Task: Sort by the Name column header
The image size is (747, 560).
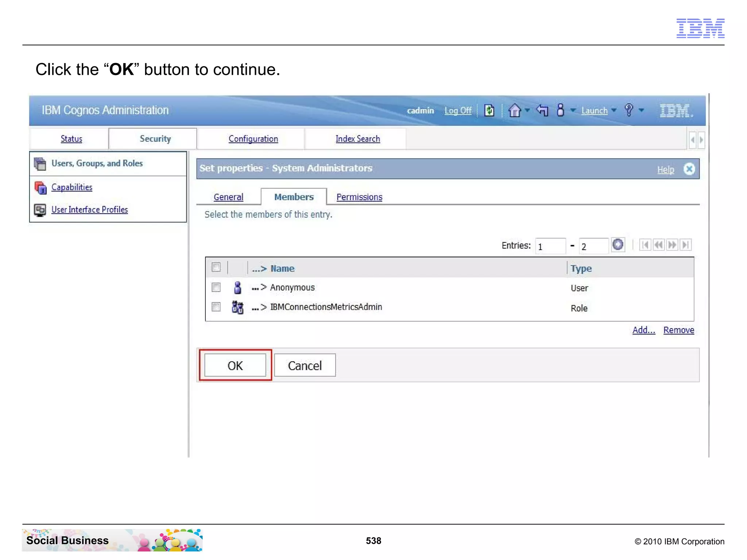Action: click(x=282, y=269)
